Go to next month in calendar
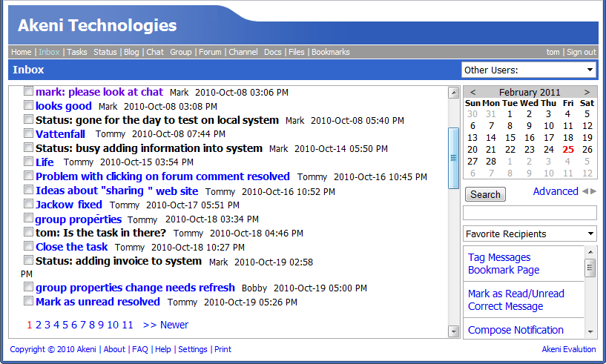This screenshot has height=364, width=606. (x=587, y=92)
